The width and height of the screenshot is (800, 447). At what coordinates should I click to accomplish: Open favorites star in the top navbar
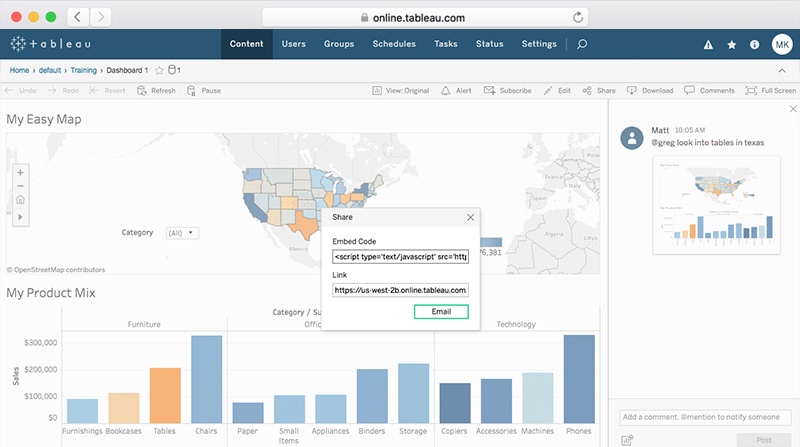coord(731,45)
